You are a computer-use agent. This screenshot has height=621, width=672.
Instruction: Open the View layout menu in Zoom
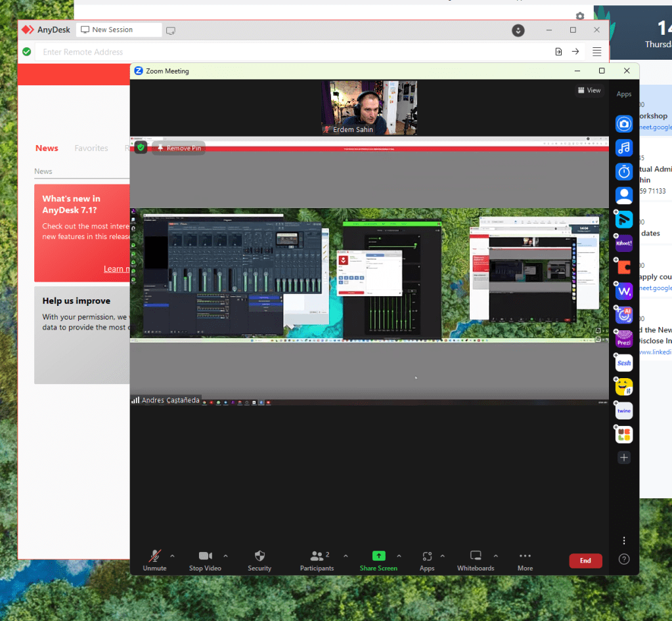point(589,91)
